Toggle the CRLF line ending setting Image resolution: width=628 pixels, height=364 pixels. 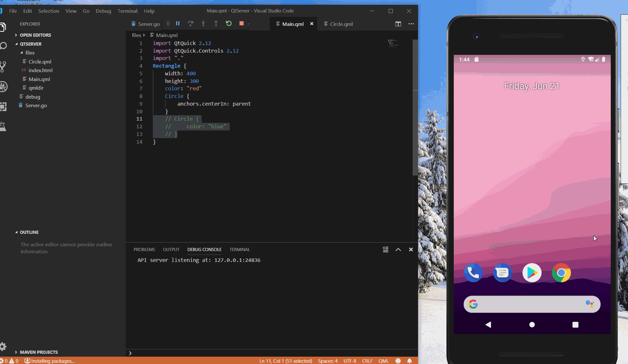pyautogui.click(x=367, y=361)
